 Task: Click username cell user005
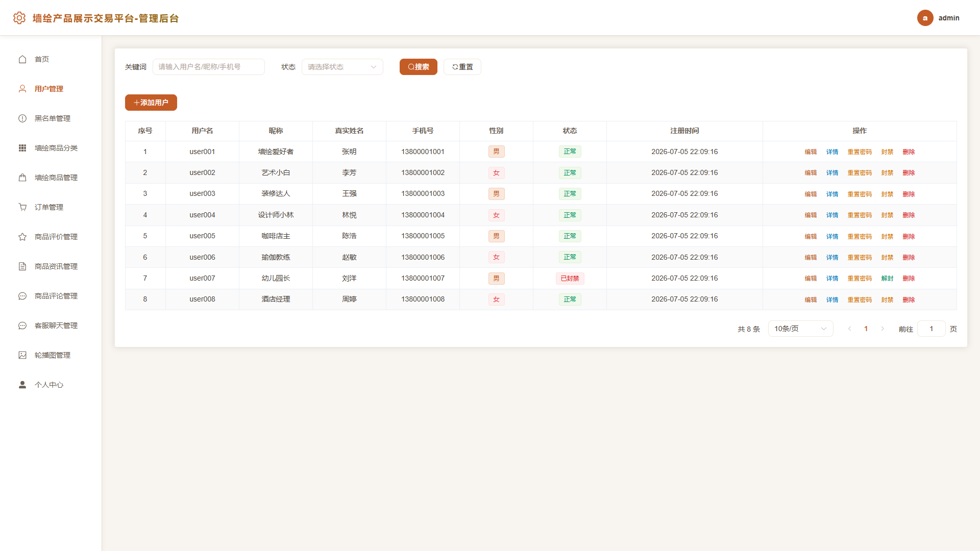click(202, 236)
